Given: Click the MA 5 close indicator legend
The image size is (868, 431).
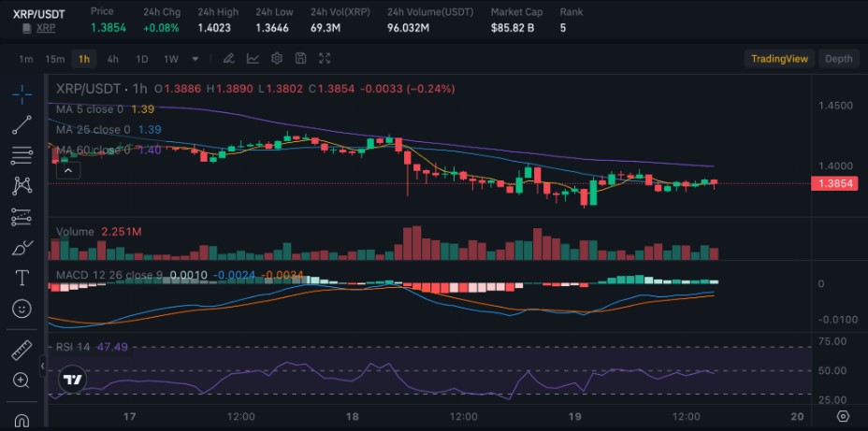Looking at the screenshot, I should 105,109.
